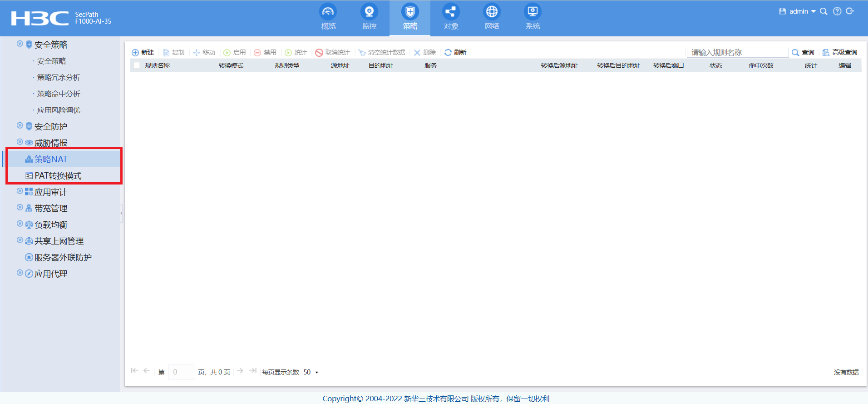This screenshot has height=404, width=868.
Task: Open 高级查询 advanced search
Action: [840, 53]
